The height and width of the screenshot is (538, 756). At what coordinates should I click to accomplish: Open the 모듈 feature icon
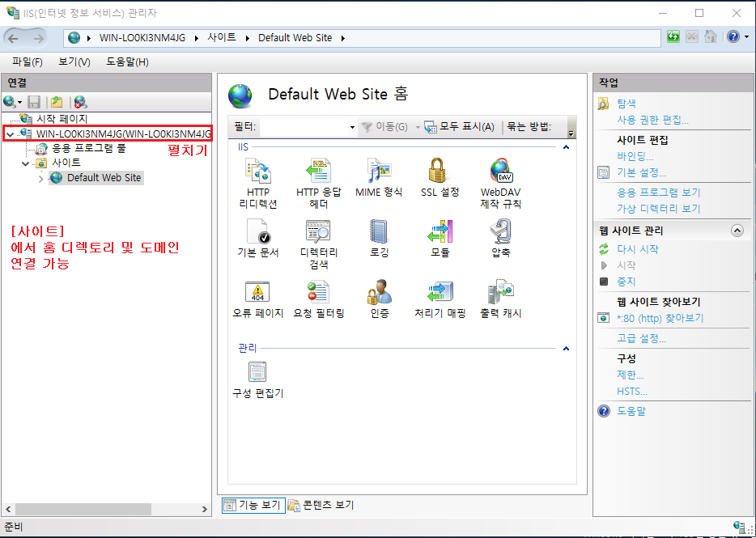click(x=440, y=232)
